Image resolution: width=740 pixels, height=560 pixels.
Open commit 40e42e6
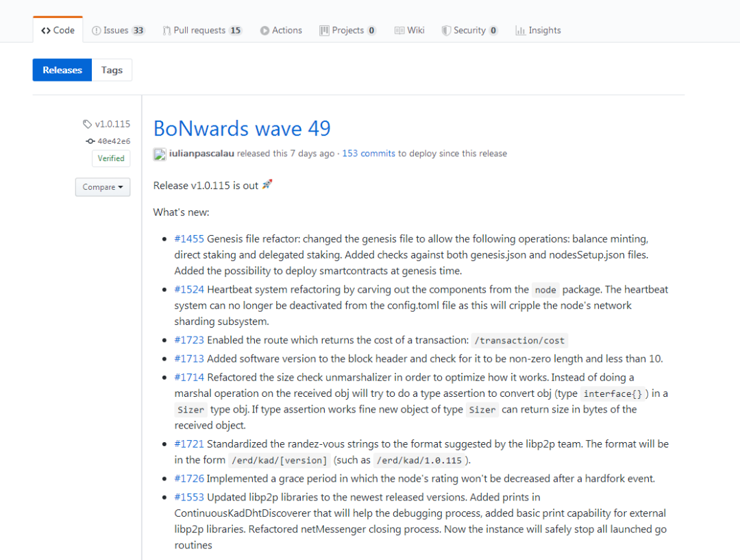pos(114,141)
